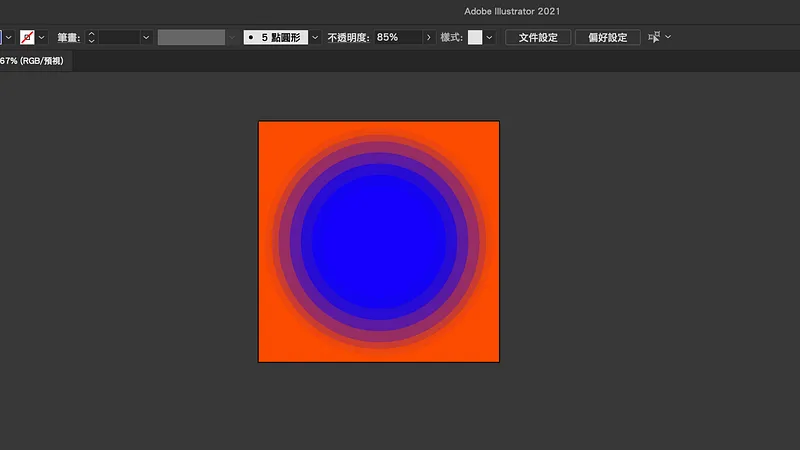
Task: Open the fill color dropdown arrow
Action: coord(9,37)
